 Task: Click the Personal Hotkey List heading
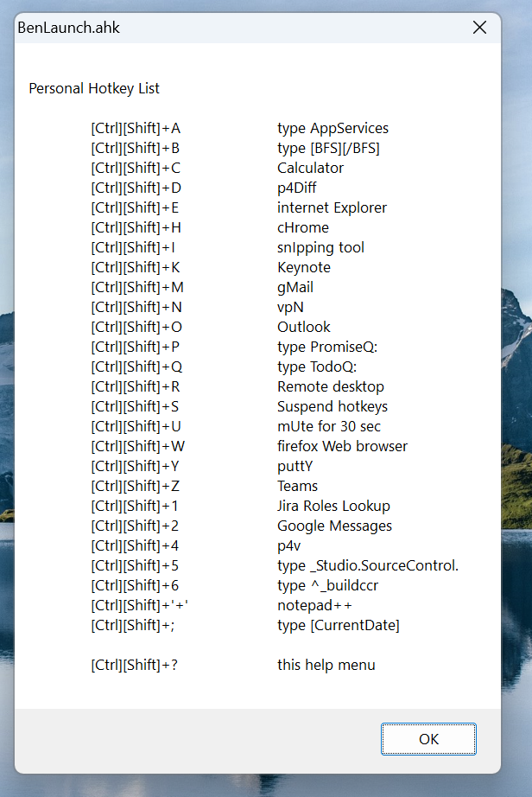click(x=94, y=88)
